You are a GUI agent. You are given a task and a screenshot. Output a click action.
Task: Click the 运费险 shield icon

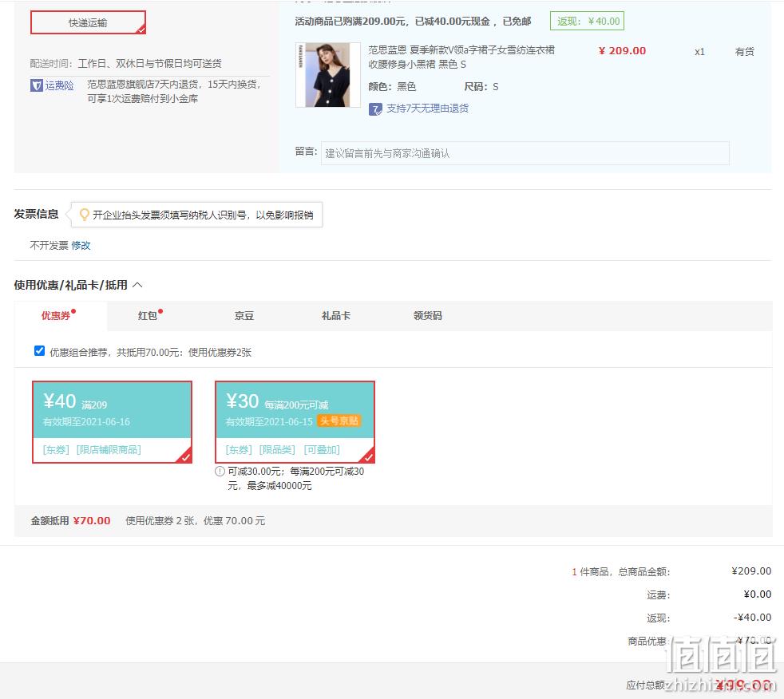point(37,85)
